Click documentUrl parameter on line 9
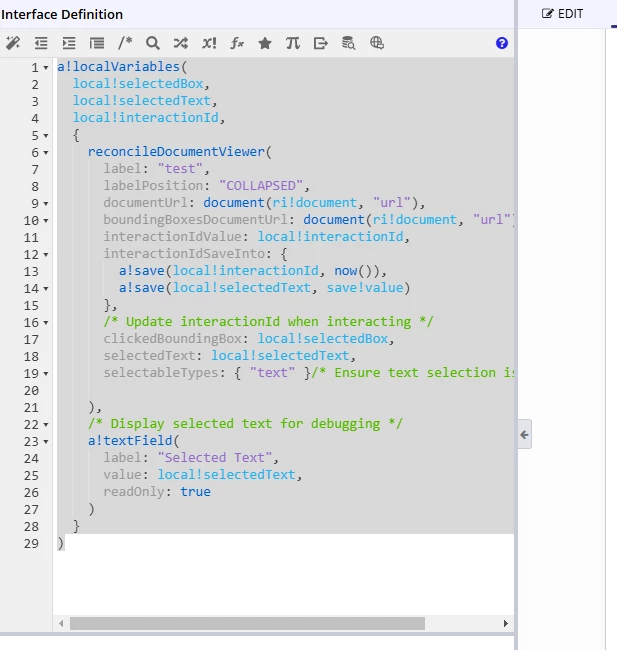This screenshot has width=617, height=650. pos(145,203)
